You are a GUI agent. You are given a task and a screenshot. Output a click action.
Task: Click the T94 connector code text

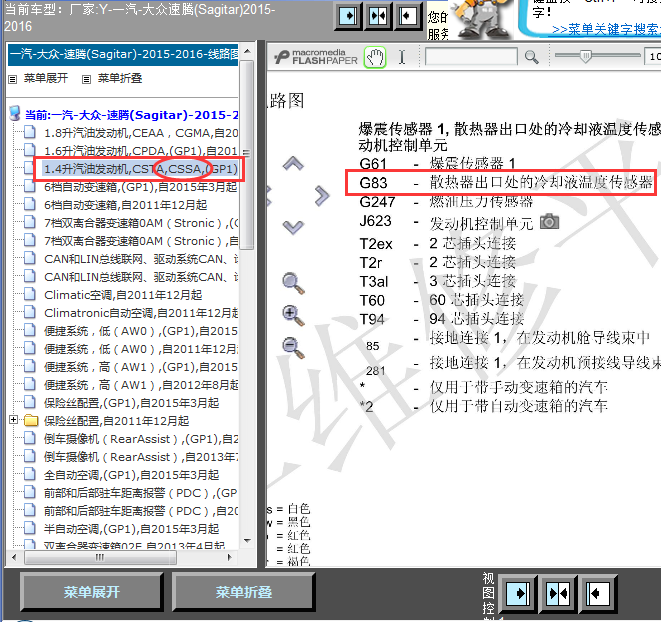(372, 319)
